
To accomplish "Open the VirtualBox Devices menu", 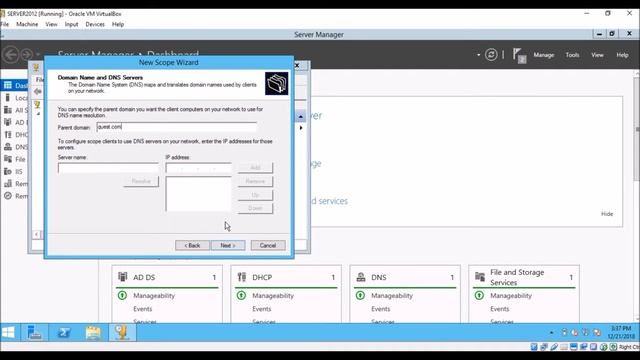I will [x=95, y=24].
